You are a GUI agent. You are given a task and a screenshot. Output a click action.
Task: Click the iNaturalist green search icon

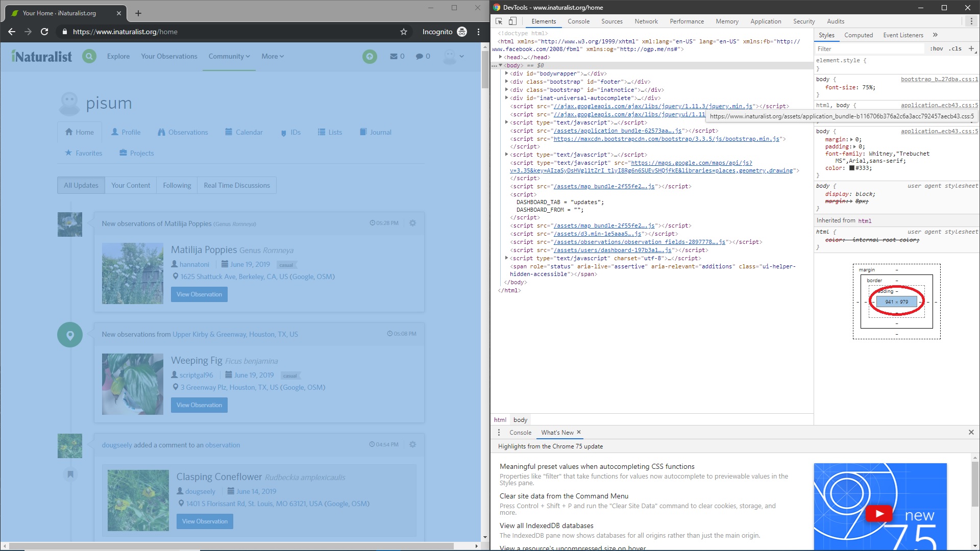[x=89, y=56]
